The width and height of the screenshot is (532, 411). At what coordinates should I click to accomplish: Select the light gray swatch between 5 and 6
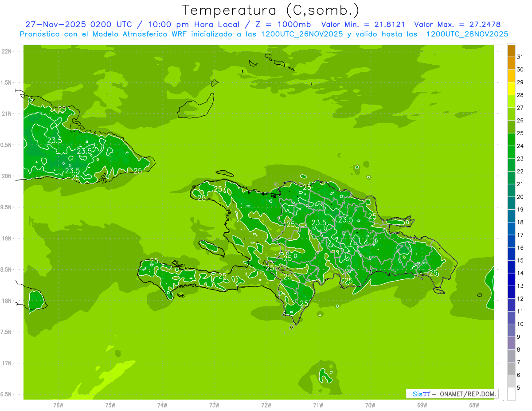(511, 381)
